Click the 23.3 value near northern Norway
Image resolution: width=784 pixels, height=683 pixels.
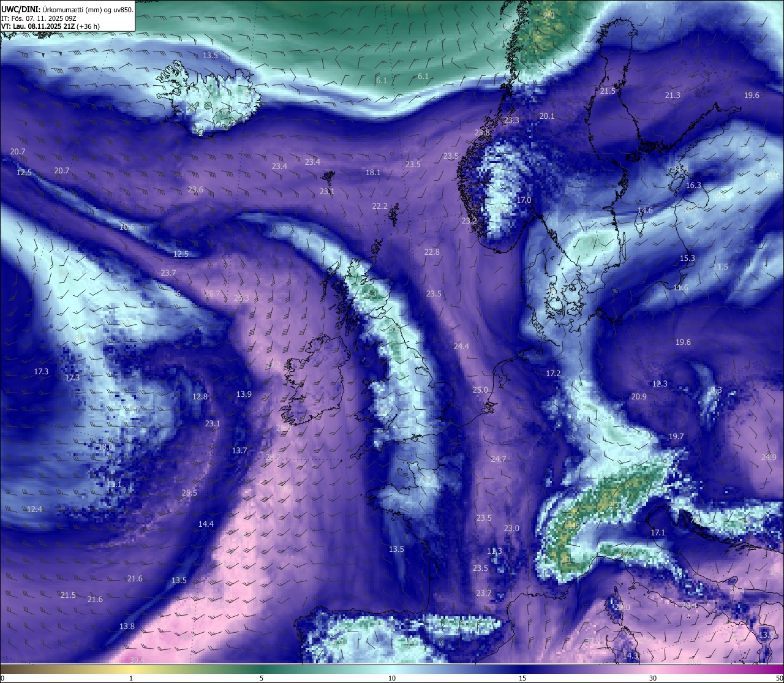tap(511, 121)
